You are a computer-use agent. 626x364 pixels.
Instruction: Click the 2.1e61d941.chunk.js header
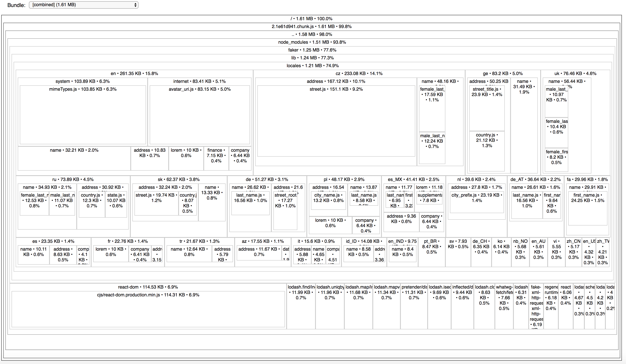point(311,27)
